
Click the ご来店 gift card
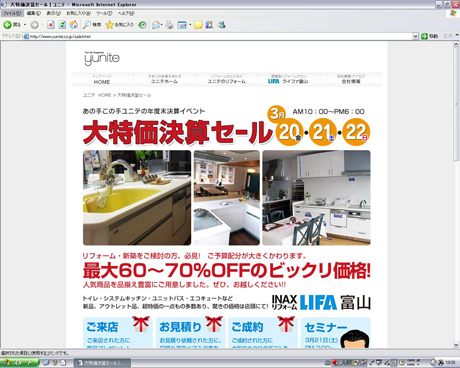(x=117, y=333)
